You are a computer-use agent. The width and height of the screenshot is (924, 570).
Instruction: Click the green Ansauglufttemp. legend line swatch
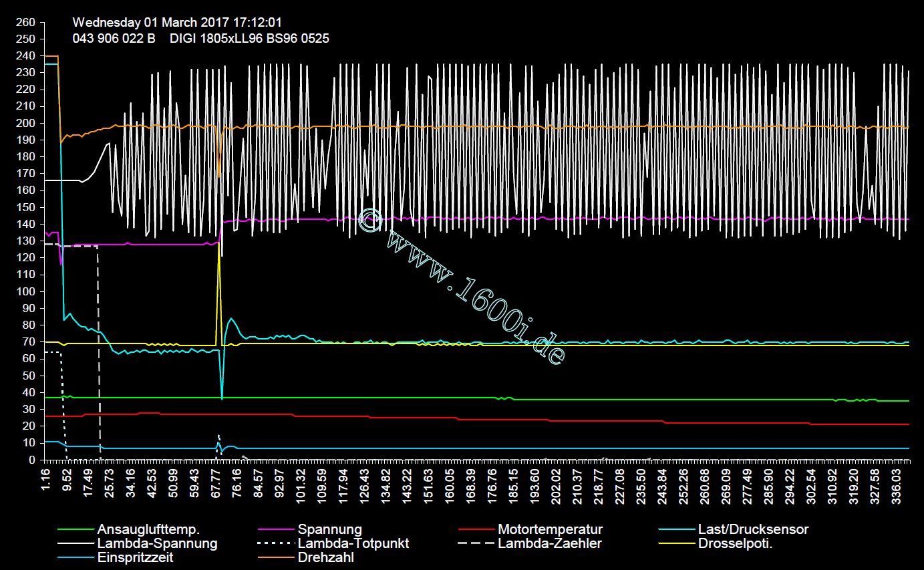pyautogui.click(x=75, y=529)
